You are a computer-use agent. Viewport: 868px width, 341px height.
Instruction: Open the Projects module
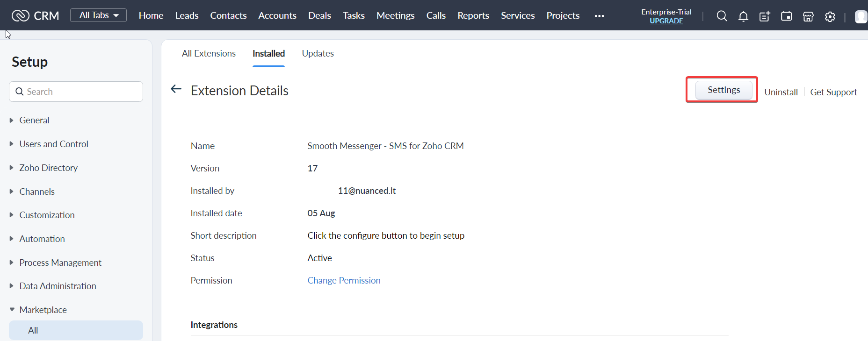pyautogui.click(x=563, y=15)
